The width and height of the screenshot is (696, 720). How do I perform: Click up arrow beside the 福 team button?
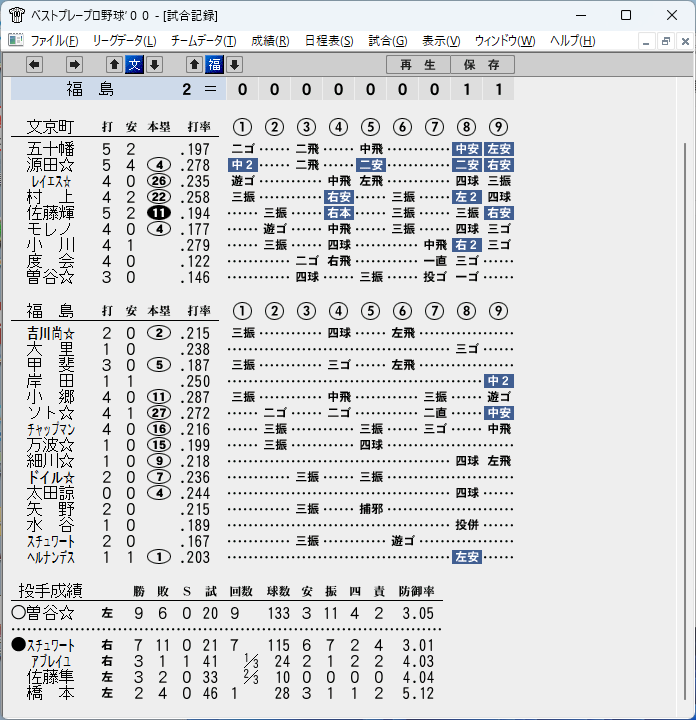(194, 65)
